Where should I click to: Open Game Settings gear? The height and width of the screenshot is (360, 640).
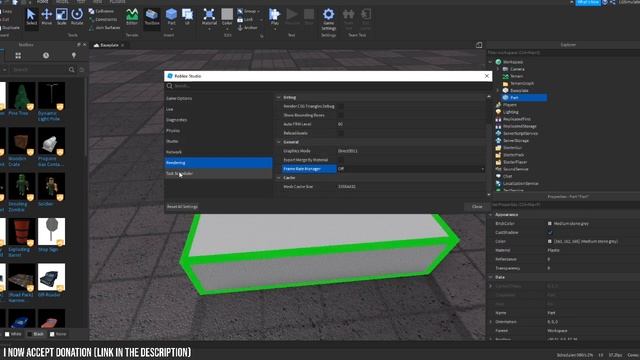tap(328, 19)
